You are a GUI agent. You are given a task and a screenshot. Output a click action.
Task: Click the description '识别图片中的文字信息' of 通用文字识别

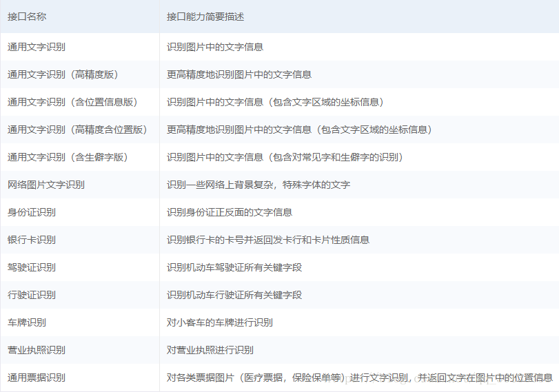[x=215, y=47]
